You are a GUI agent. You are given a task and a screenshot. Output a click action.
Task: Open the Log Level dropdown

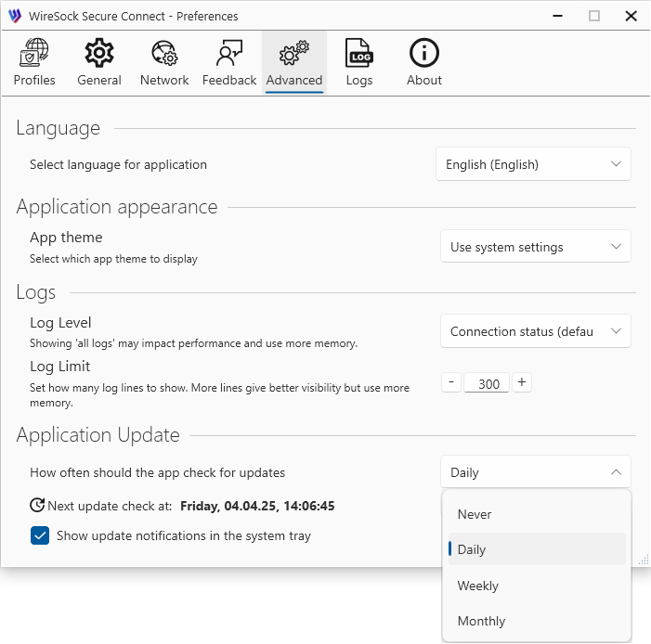(536, 331)
